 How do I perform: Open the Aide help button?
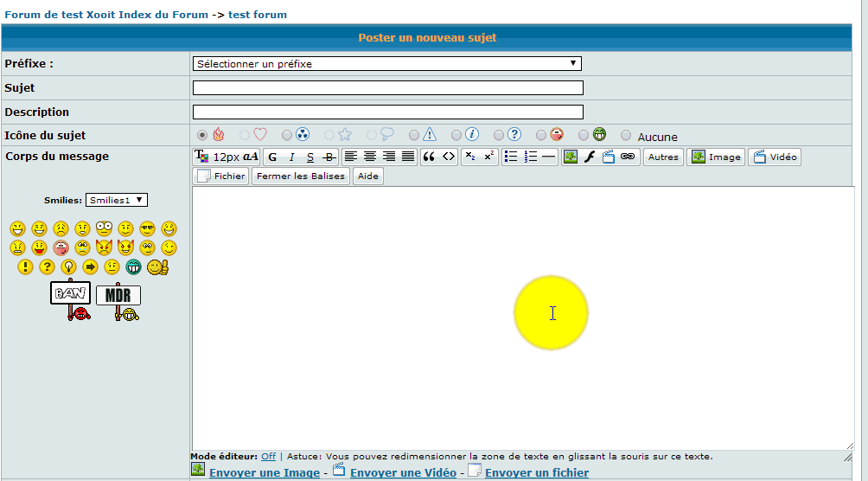click(x=368, y=176)
